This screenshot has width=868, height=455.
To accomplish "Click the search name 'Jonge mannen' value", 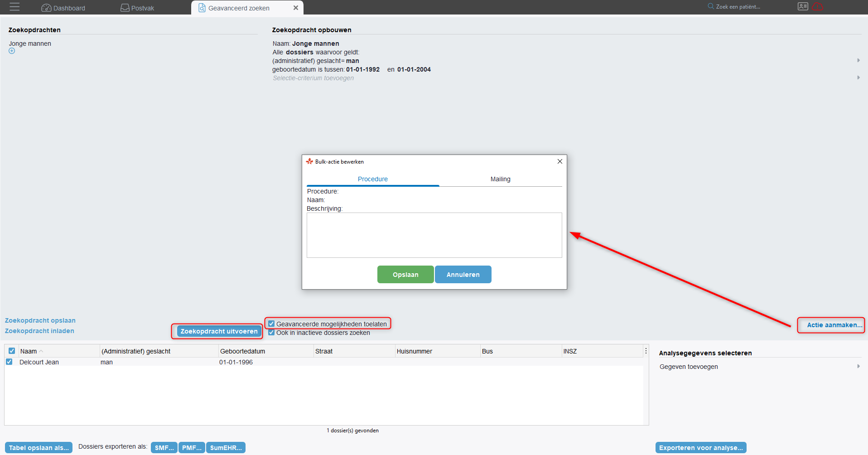I will (316, 44).
